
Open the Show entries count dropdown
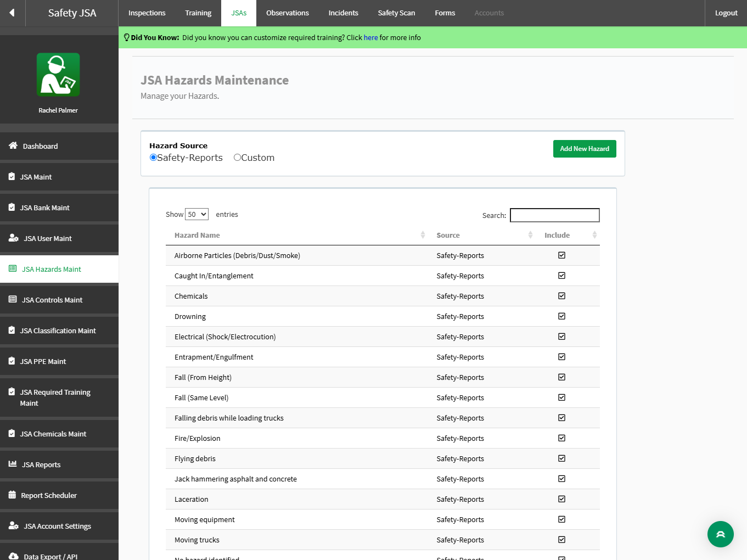pos(196,214)
